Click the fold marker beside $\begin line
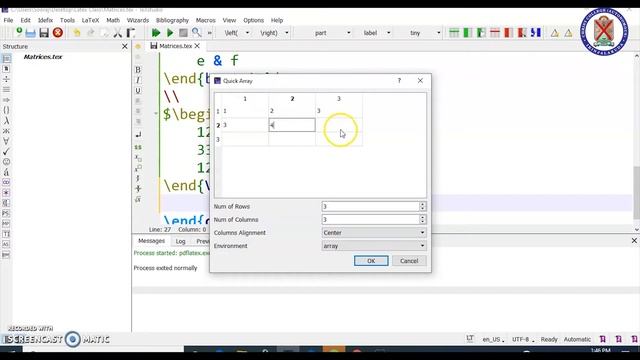The width and height of the screenshot is (640, 360). click(x=156, y=113)
